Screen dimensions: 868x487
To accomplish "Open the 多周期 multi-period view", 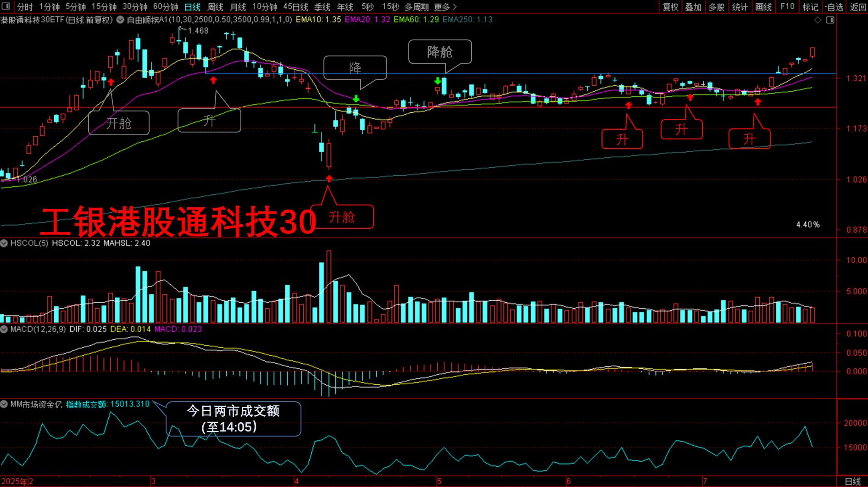I will (417, 7).
